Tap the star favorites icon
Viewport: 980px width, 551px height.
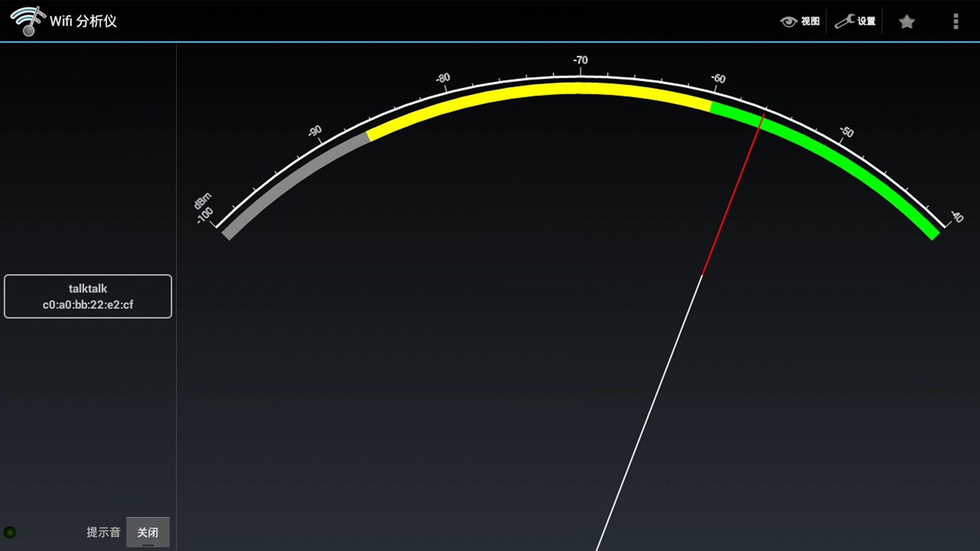pos(907,21)
